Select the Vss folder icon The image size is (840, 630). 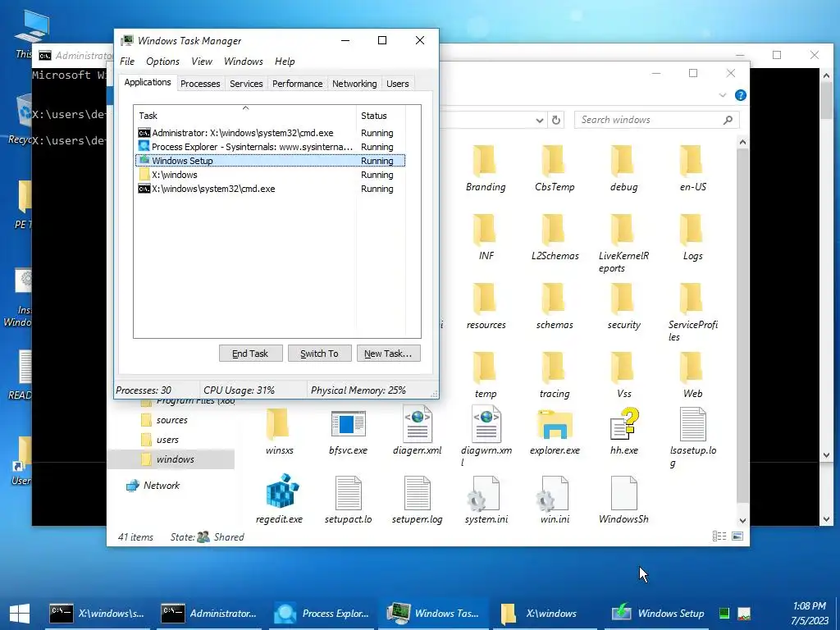623,367
